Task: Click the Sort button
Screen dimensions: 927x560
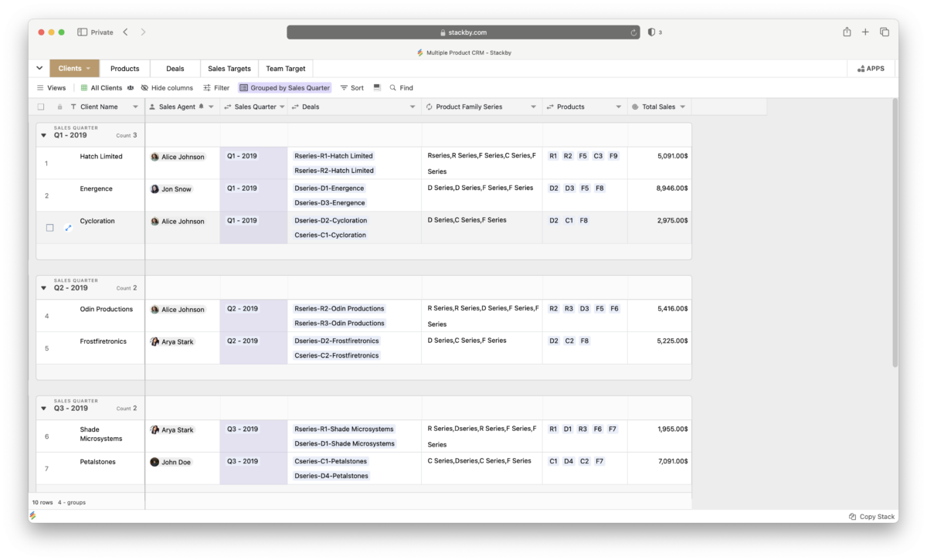Action: click(351, 88)
